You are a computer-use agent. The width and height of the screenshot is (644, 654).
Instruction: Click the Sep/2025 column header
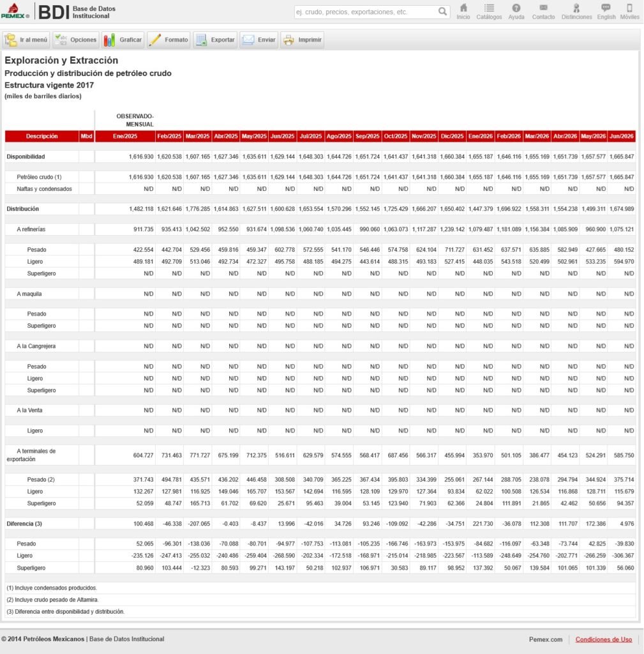click(x=367, y=136)
